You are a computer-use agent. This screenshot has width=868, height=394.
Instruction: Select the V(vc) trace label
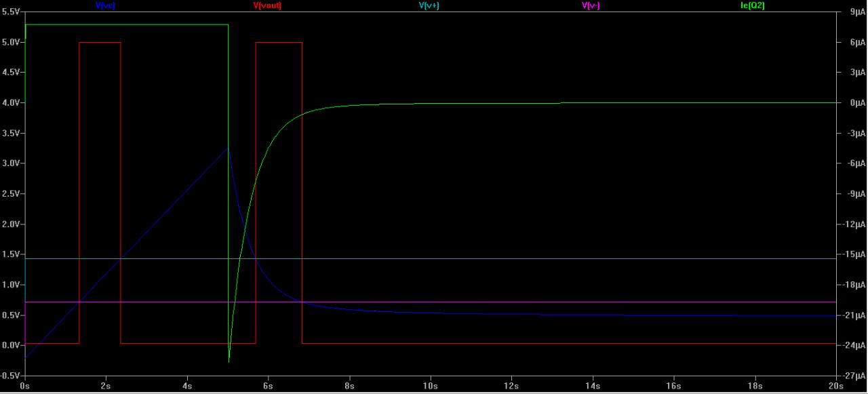coord(105,5)
